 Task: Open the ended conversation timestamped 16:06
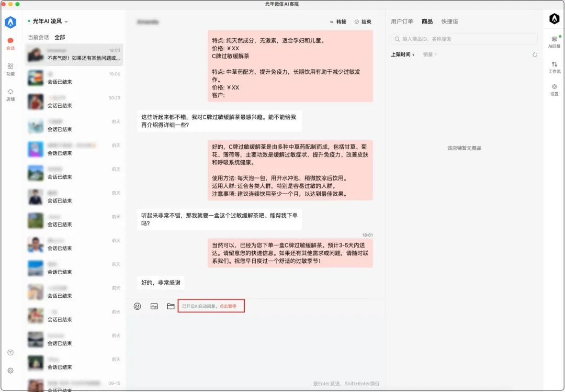tap(74, 79)
